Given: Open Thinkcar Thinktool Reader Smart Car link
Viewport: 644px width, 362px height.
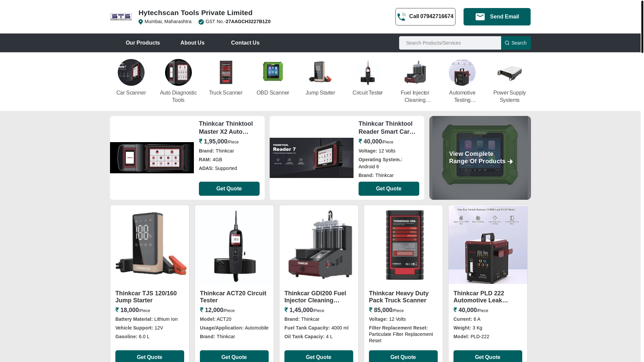Looking at the screenshot, I should [387, 128].
